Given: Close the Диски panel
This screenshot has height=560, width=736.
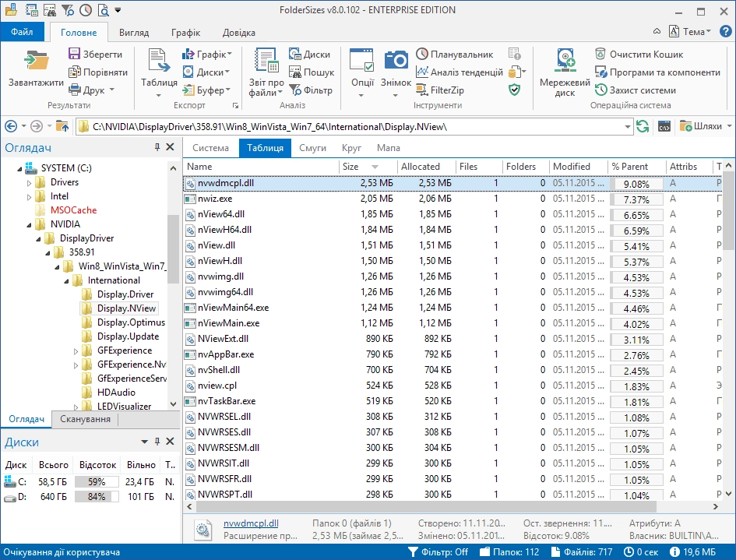Looking at the screenshot, I should coord(170,442).
